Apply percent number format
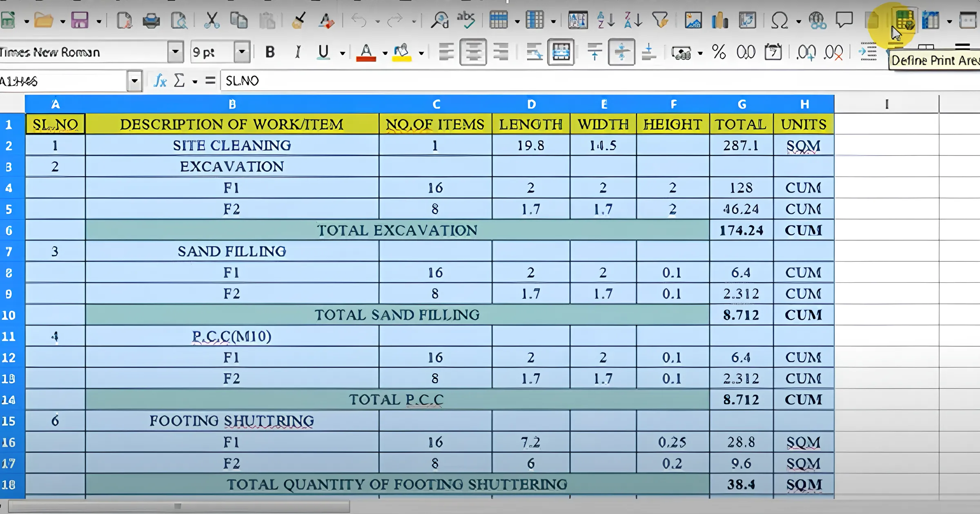 (719, 52)
